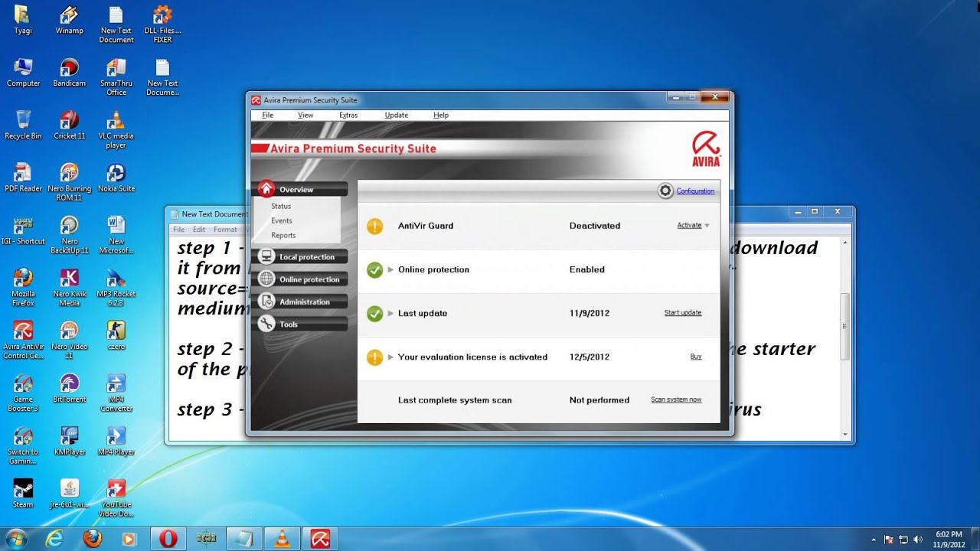Open the Administration section
The width and height of the screenshot is (980, 551).
tap(302, 302)
